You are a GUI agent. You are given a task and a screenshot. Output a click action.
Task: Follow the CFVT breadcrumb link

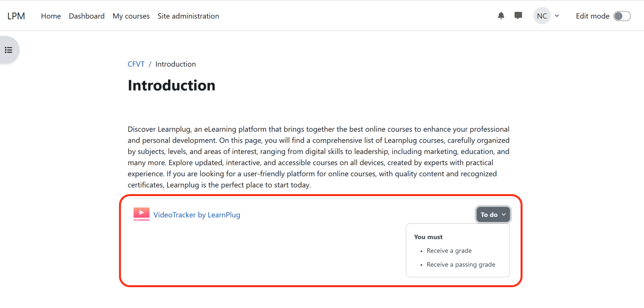136,63
